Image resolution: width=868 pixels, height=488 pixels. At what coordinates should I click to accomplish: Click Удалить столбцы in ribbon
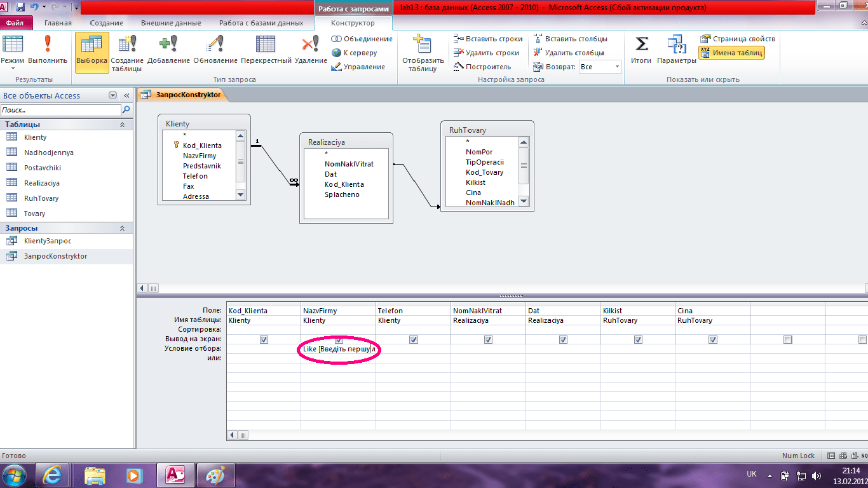(x=569, y=53)
